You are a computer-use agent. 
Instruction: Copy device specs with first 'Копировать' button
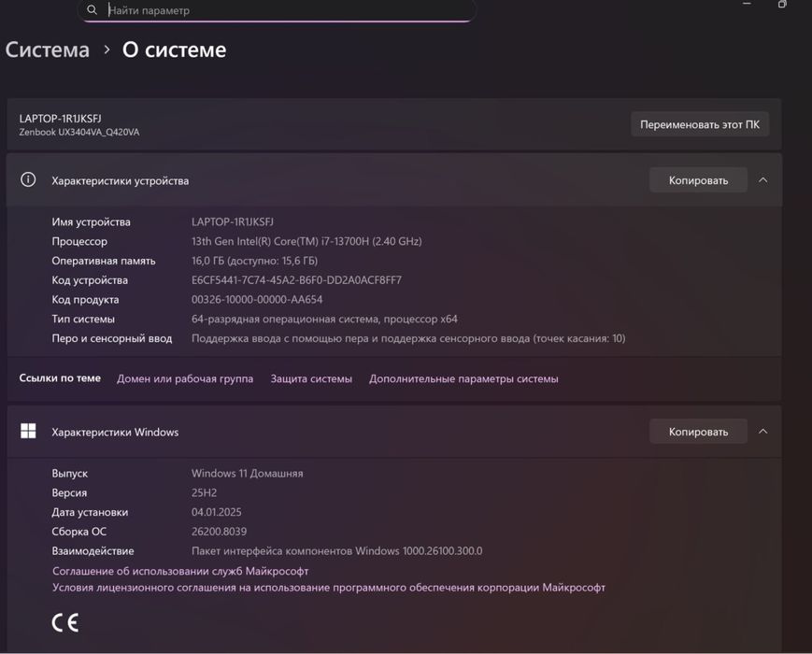click(698, 180)
